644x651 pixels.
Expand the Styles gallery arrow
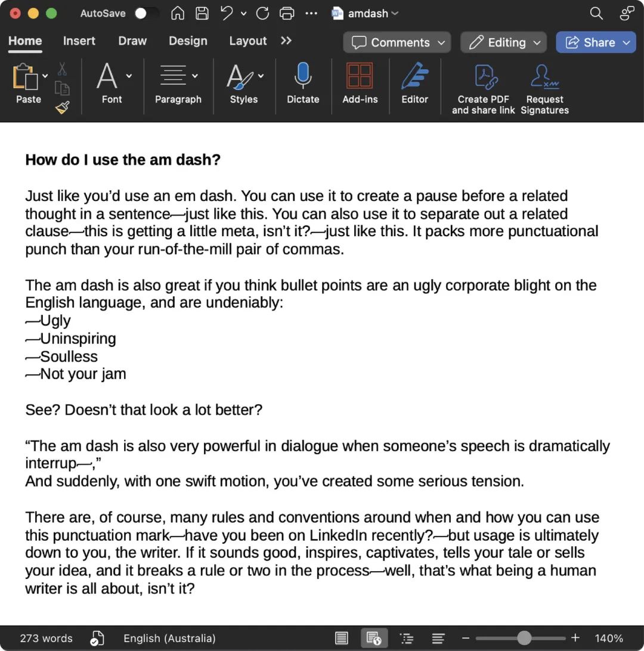261,76
